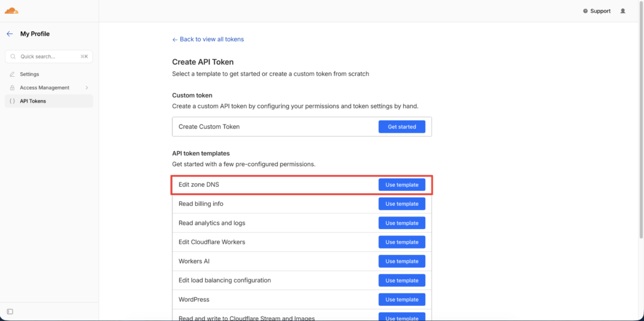Screen dimensions: 644x321
Task: Select API Tokens in the sidebar
Action: point(49,101)
